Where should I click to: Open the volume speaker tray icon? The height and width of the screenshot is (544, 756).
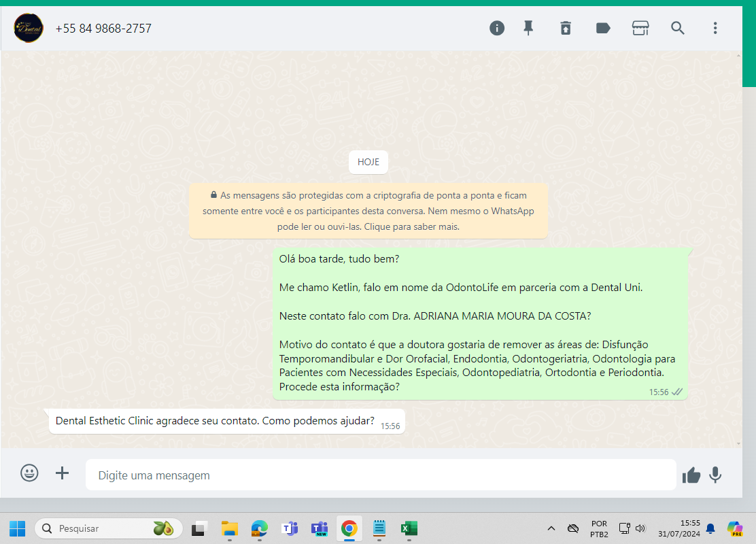(x=640, y=528)
